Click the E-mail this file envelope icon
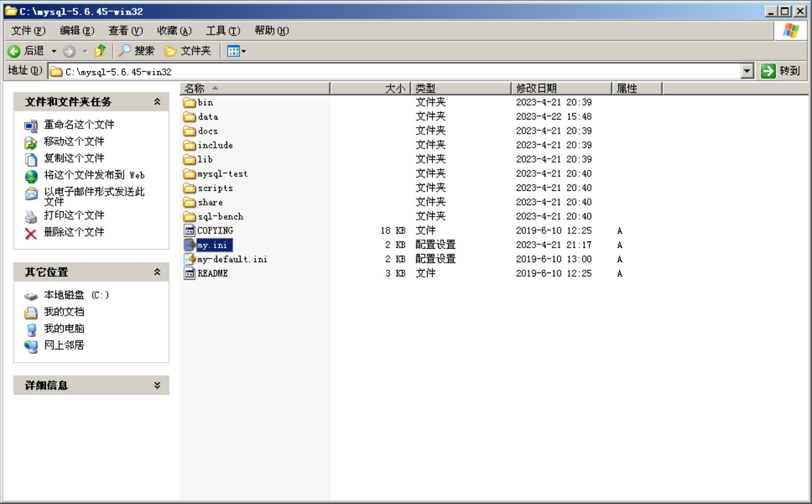812x504 pixels. pos(31,194)
